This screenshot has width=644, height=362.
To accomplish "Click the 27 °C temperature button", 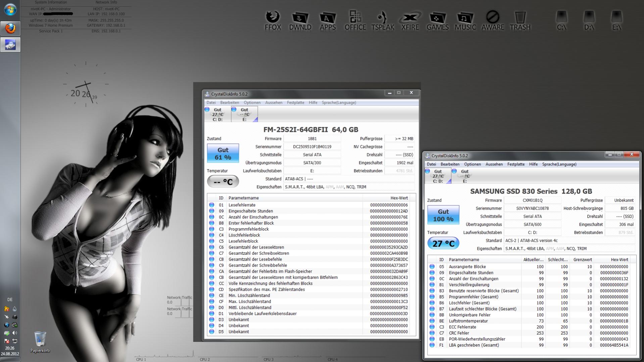I will click(x=443, y=243).
